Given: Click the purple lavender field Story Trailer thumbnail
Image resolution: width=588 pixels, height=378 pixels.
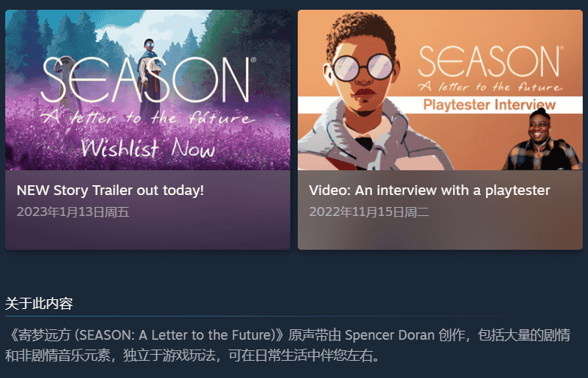Looking at the screenshot, I should [148, 90].
